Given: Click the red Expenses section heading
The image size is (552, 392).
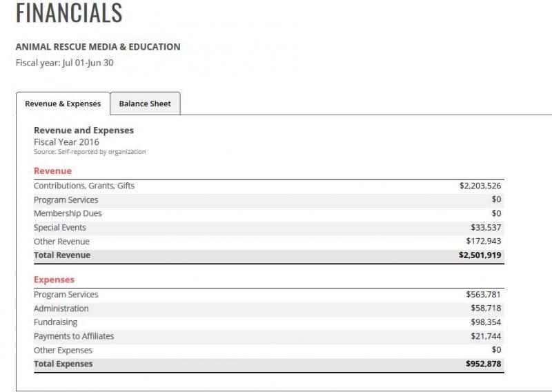Looking at the screenshot, I should tap(55, 280).
